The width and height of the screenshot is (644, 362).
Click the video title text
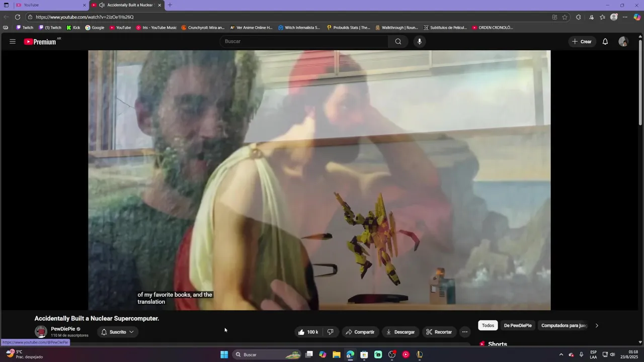click(x=97, y=318)
